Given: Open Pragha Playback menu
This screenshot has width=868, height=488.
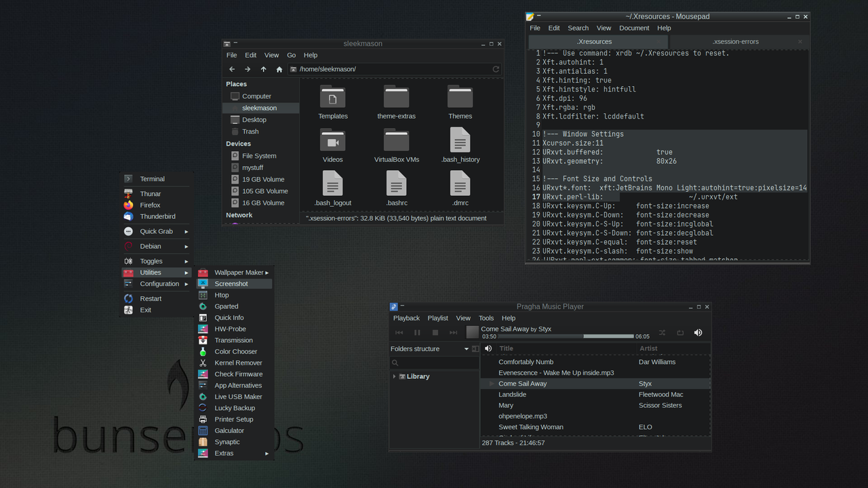Looking at the screenshot, I should [406, 318].
